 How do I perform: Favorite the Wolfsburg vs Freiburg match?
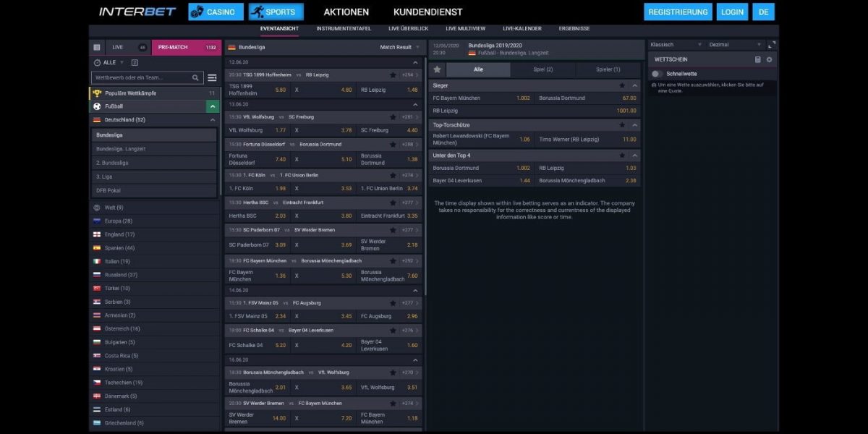click(393, 117)
